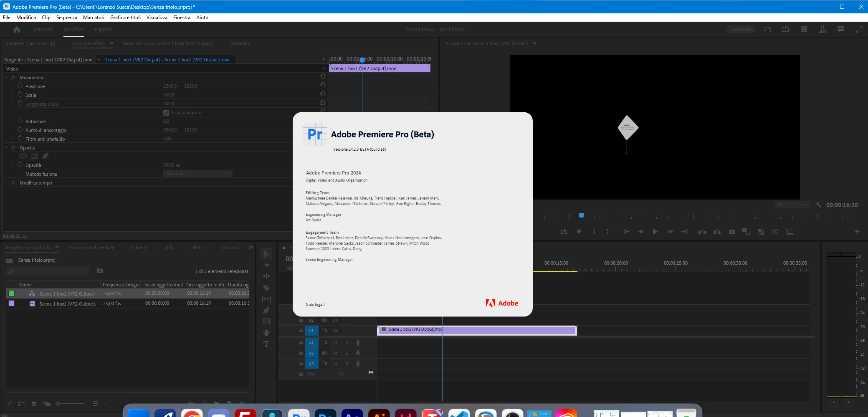Viewport: 868px width, 417px height.
Task: Go to the Home screen icon
Action: (17, 30)
